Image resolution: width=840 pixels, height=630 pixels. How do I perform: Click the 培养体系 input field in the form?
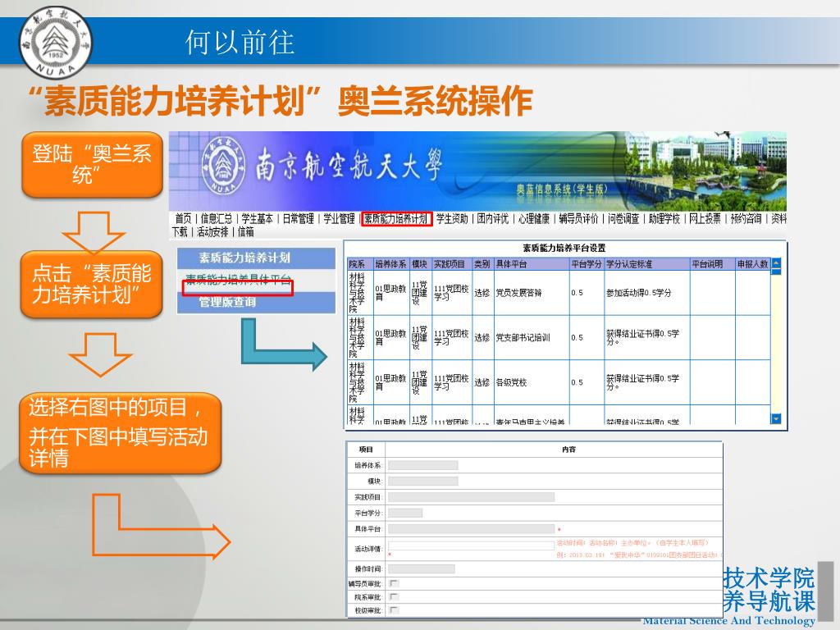point(423,465)
